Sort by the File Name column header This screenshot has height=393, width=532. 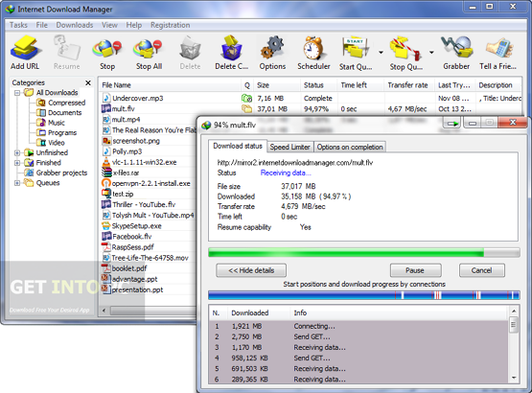click(170, 85)
